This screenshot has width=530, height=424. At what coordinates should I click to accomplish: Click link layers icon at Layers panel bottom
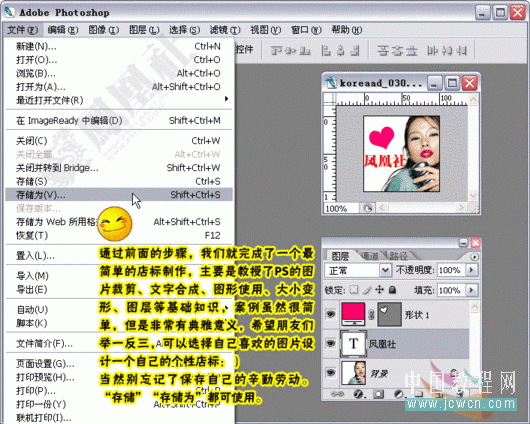337,394
